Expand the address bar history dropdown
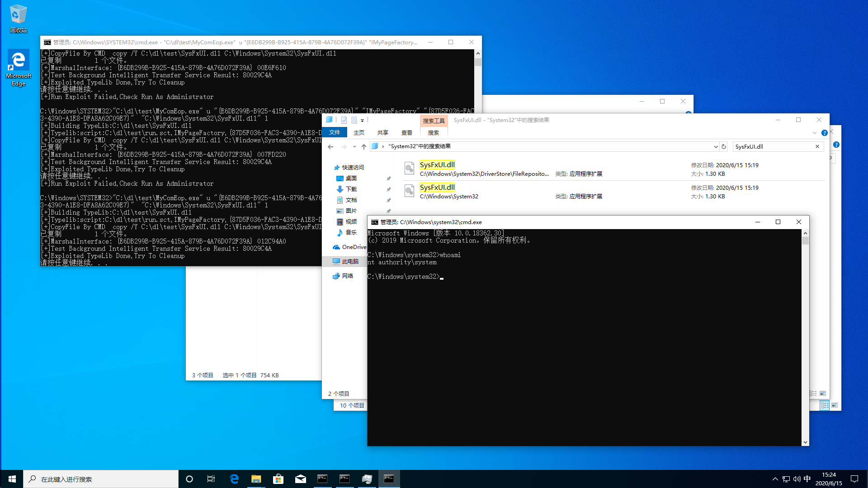 pos(716,146)
